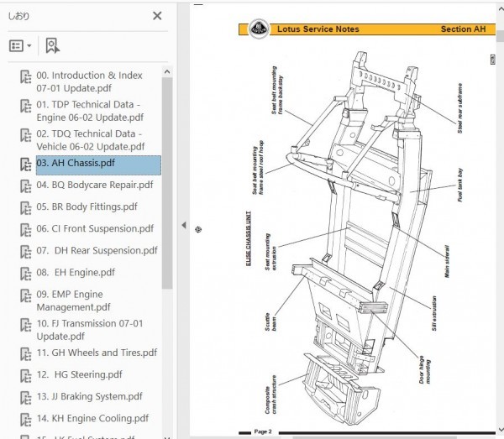Click bookmark icon beside 04. BQ Bodycare Repair
Viewport: 504px width, 439px height.
click(26, 186)
